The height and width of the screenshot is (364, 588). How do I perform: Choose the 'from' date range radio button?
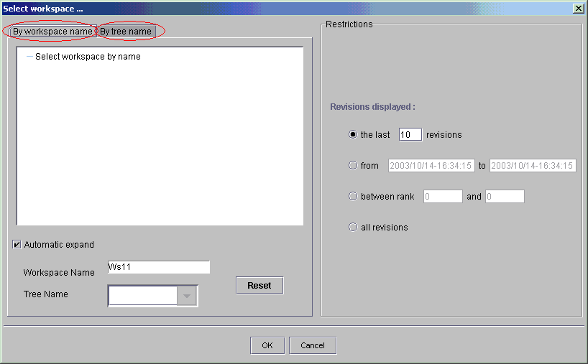[x=353, y=165]
